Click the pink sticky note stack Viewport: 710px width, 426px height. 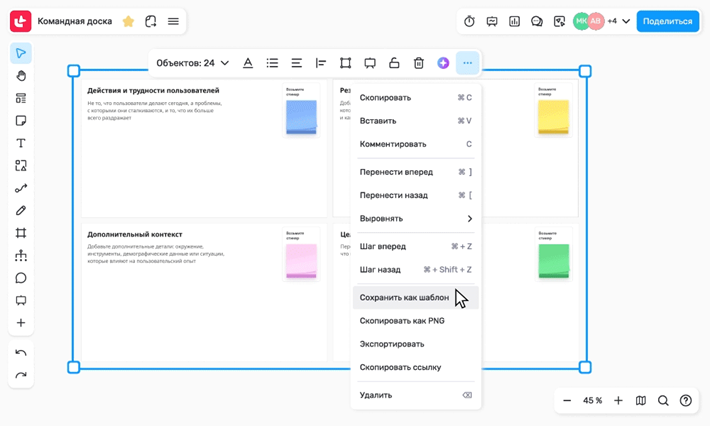[x=301, y=261]
